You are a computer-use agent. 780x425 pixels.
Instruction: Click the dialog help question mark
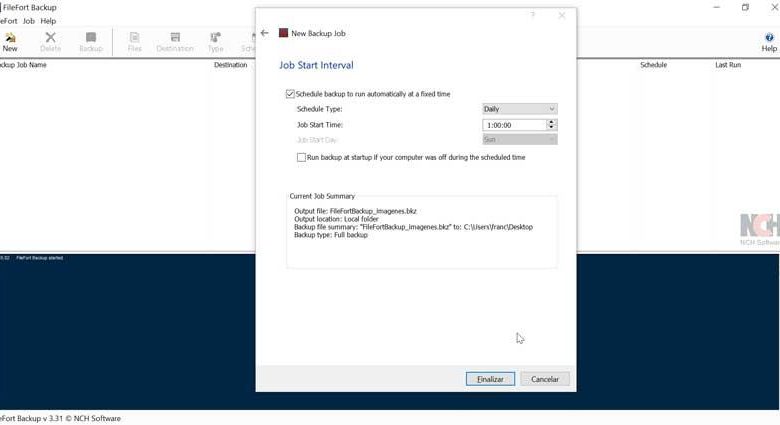click(533, 15)
